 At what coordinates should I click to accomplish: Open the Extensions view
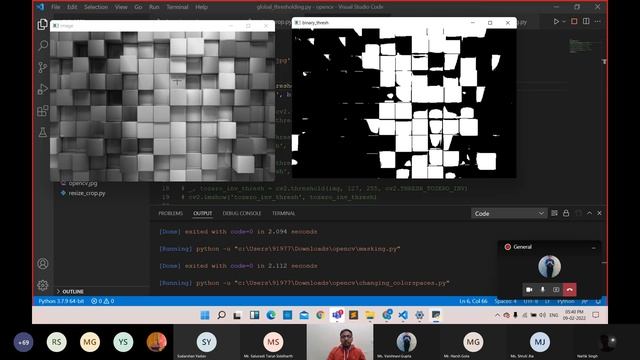[x=42, y=111]
